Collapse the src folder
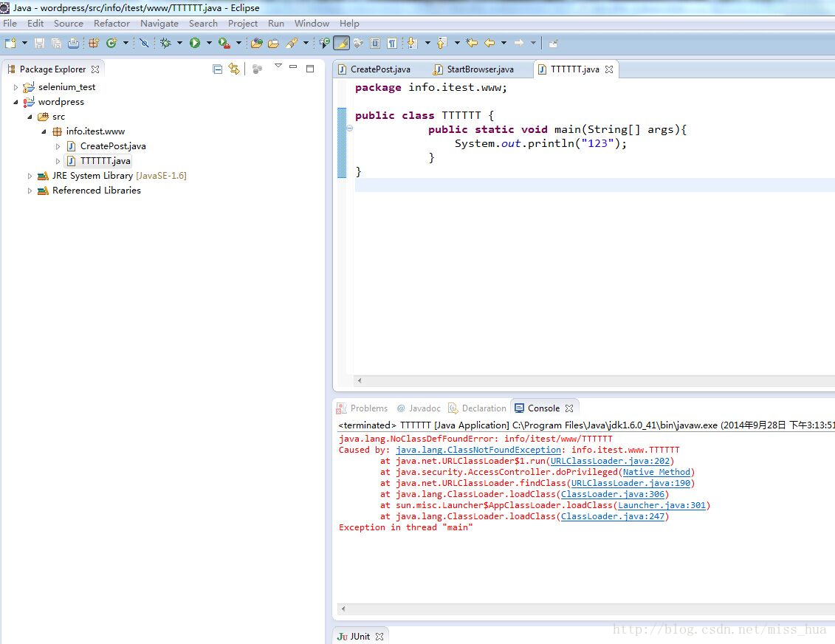 tap(30, 117)
